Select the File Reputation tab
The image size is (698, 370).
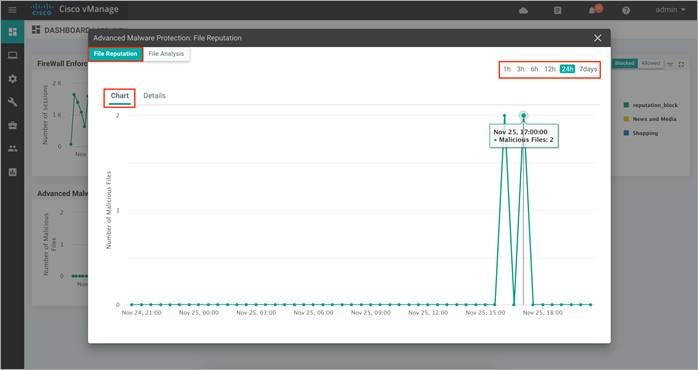click(x=116, y=54)
